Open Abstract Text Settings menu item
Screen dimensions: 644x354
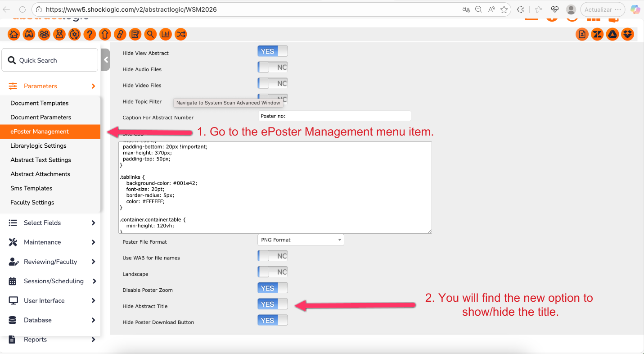(x=41, y=160)
